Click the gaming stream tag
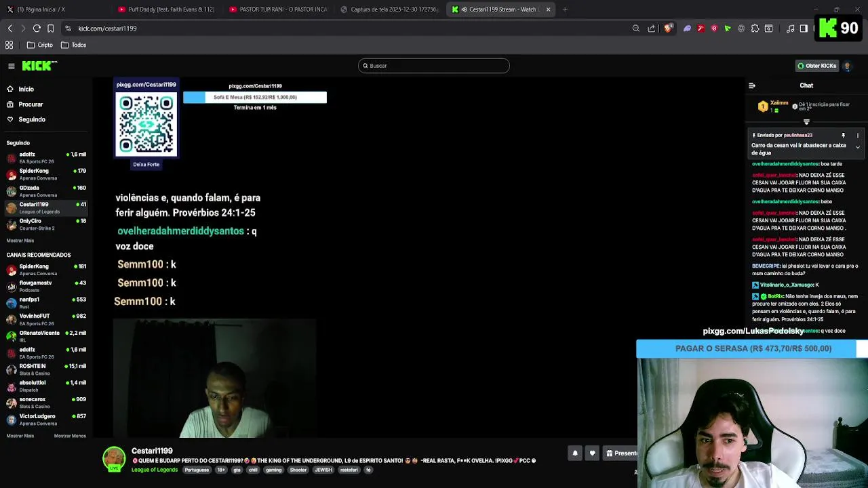The image size is (868, 488). [273, 470]
